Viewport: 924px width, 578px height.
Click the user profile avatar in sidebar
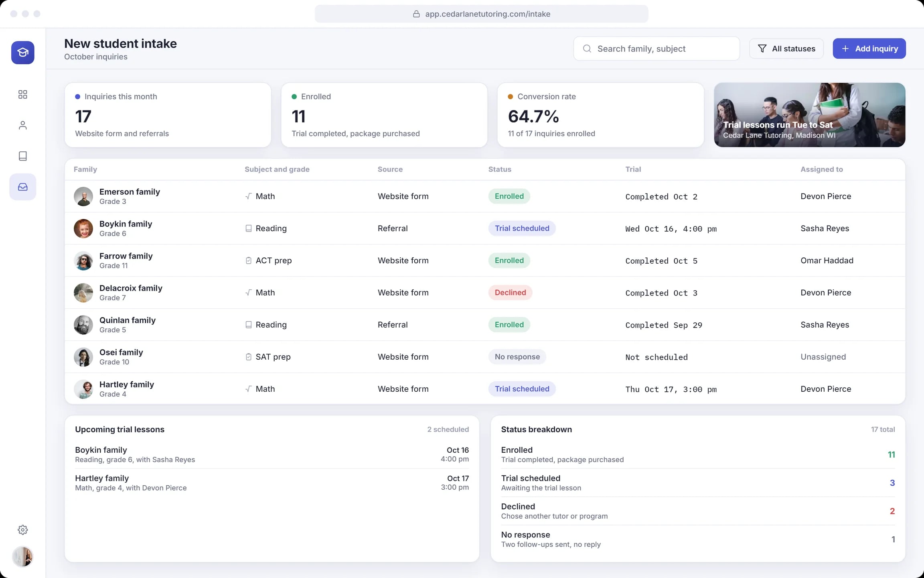click(x=23, y=557)
